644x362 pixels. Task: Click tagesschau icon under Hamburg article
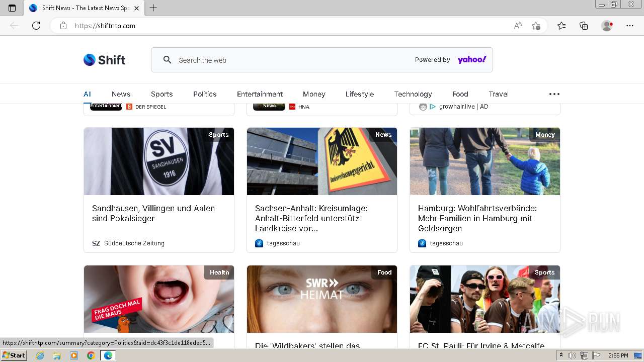click(422, 243)
